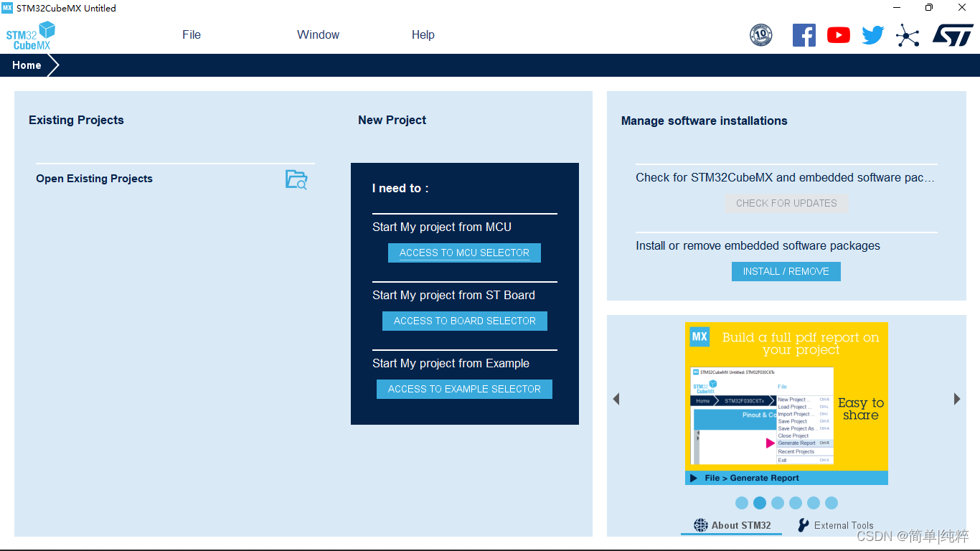
Task: Open the 10 years anniversary badge
Action: (x=761, y=34)
